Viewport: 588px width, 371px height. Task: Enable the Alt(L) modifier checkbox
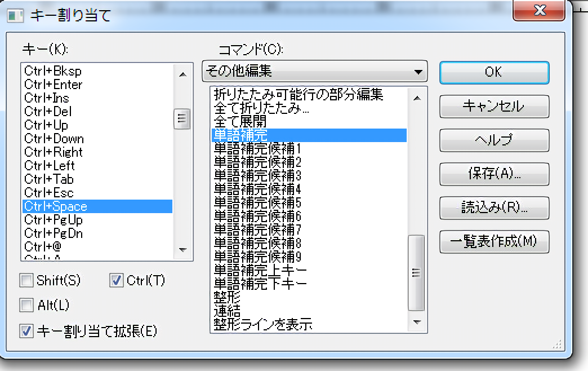click(27, 306)
